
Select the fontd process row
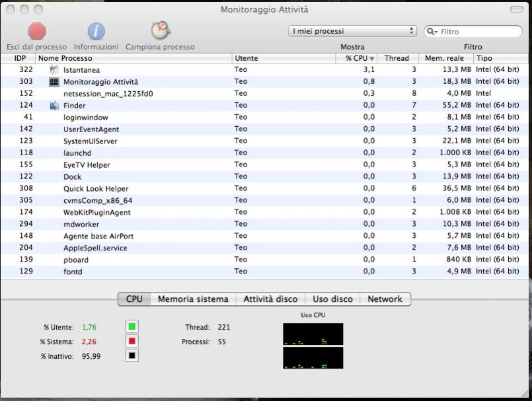coord(264,272)
